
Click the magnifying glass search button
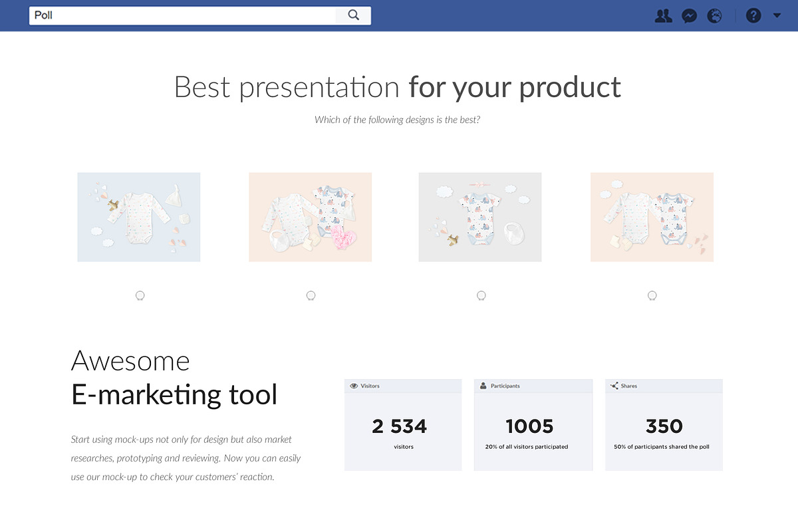point(353,15)
